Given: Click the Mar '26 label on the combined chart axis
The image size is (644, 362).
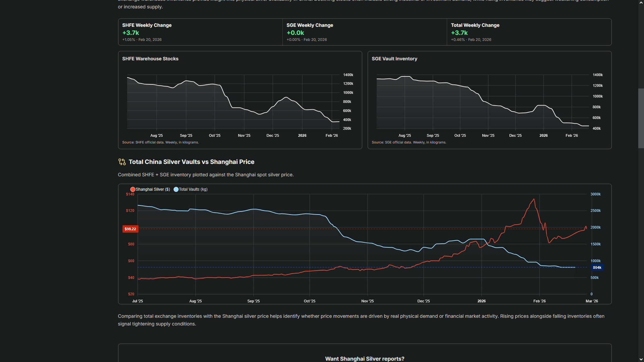Looking at the screenshot, I should tap(591, 301).
